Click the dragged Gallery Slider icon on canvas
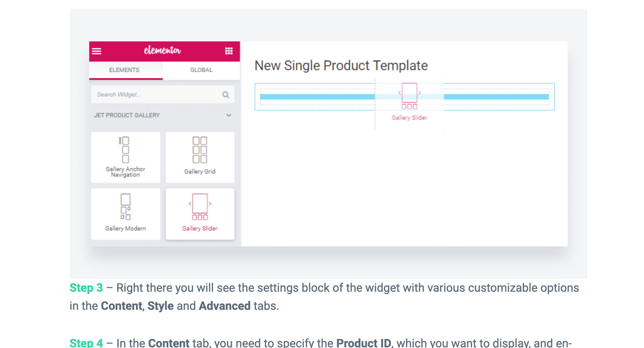The image size is (644, 348). point(409,96)
